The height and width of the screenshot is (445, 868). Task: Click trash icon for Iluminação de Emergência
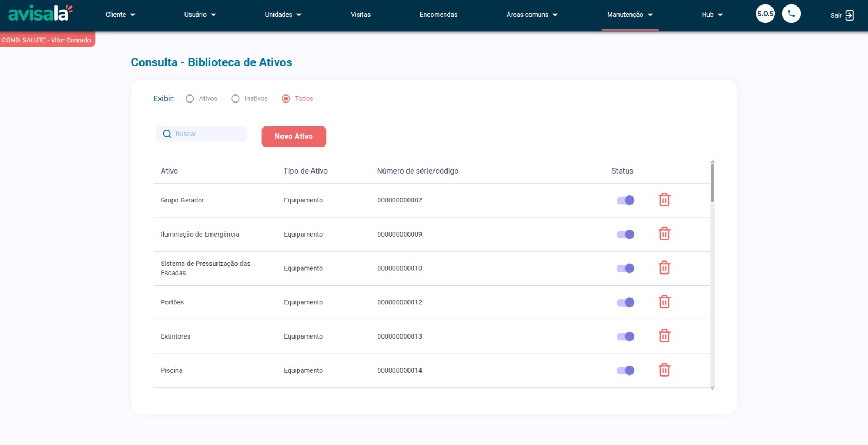point(664,234)
